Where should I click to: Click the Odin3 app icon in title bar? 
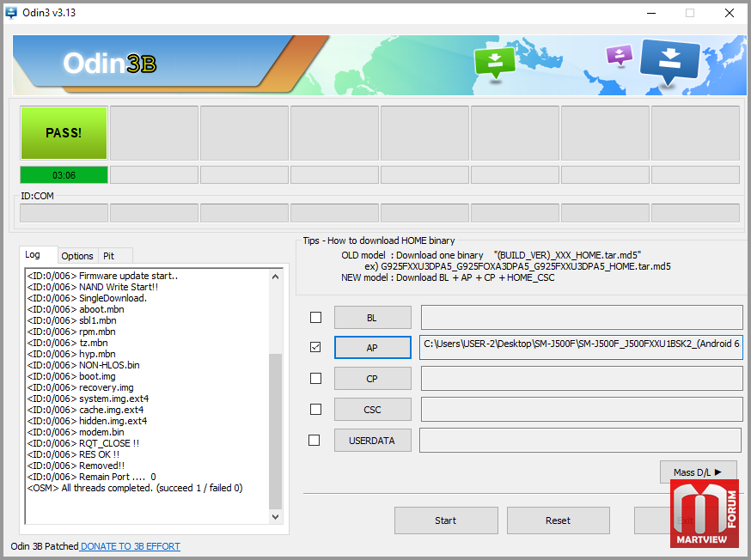coord(10,12)
